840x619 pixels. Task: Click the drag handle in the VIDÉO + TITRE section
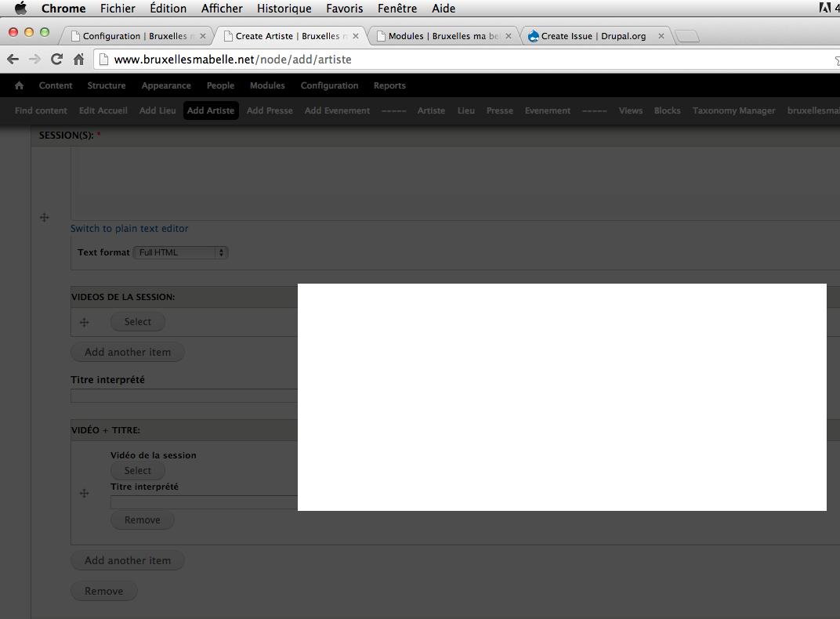coord(84,493)
